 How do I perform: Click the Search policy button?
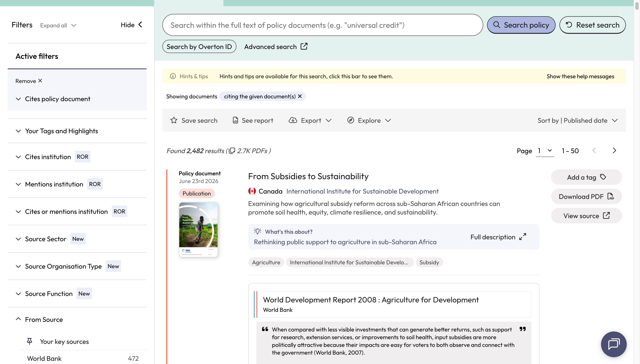point(521,25)
